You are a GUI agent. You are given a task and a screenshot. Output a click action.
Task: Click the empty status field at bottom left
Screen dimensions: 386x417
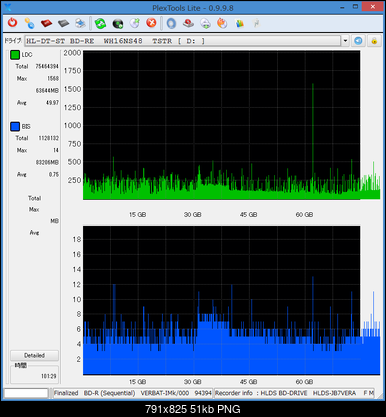pyautogui.click(x=26, y=393)
